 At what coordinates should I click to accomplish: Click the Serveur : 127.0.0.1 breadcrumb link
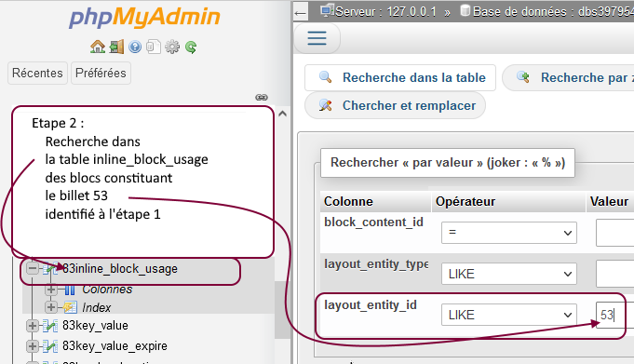[386, 12]
